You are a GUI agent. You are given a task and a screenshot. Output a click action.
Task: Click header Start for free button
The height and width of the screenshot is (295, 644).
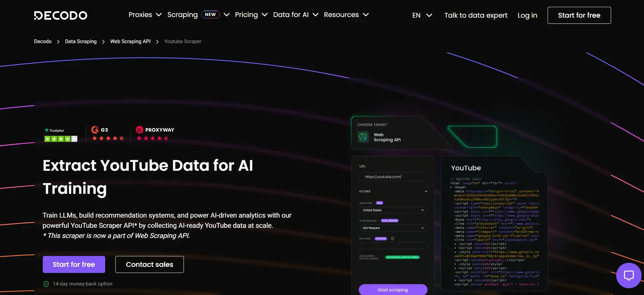[579, 15]
